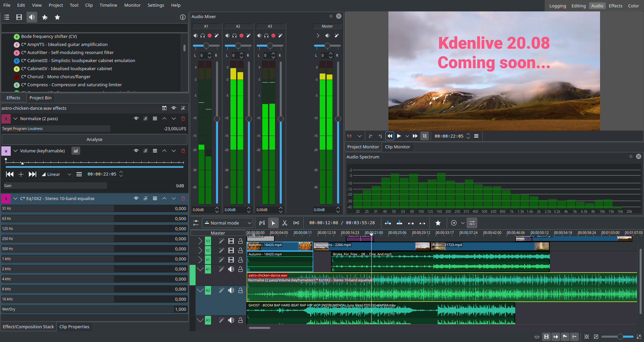Open the Timeline menu
This screenshot has height=342, width=644.
[108, 5]
